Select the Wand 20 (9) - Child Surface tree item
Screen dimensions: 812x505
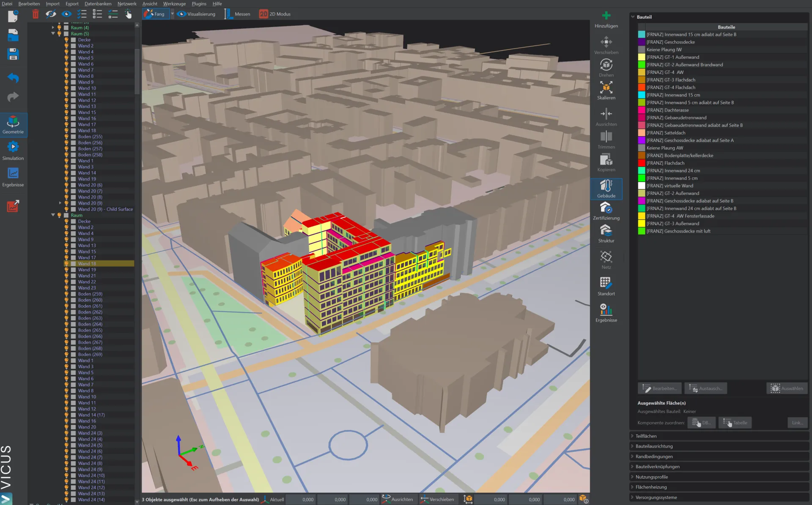click(106, 209)
